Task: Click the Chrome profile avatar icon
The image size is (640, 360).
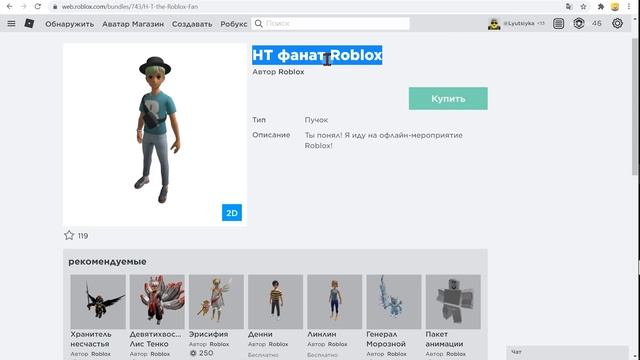Action: click(615, 7)
